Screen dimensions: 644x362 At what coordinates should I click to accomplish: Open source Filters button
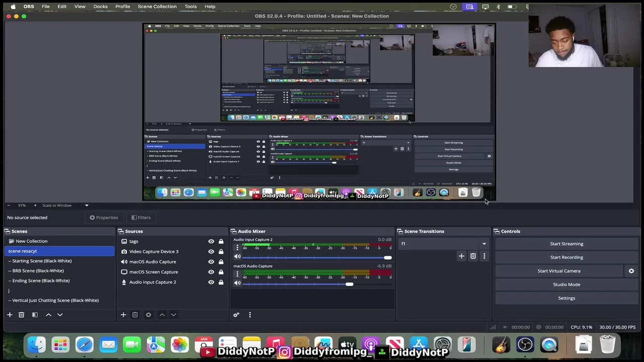[141, 218]
